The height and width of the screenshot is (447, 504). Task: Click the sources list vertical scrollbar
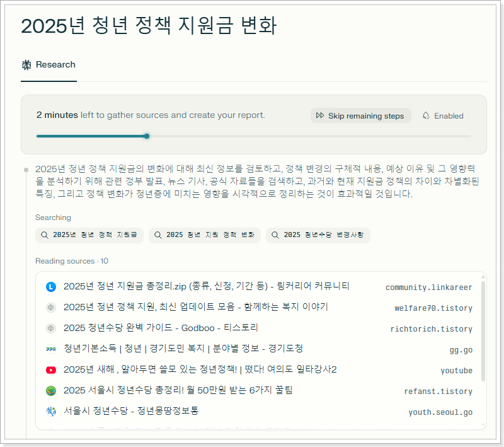(483, 331)
